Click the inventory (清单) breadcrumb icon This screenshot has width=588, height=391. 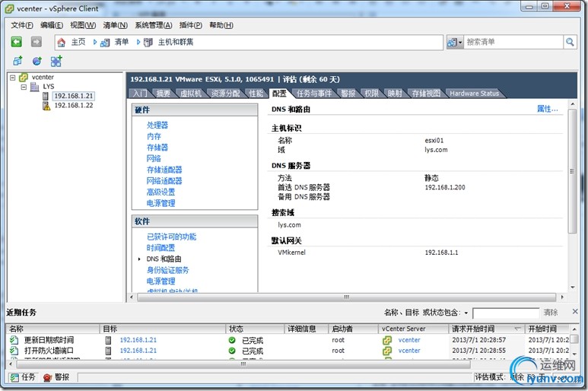(x=105, y=43)
